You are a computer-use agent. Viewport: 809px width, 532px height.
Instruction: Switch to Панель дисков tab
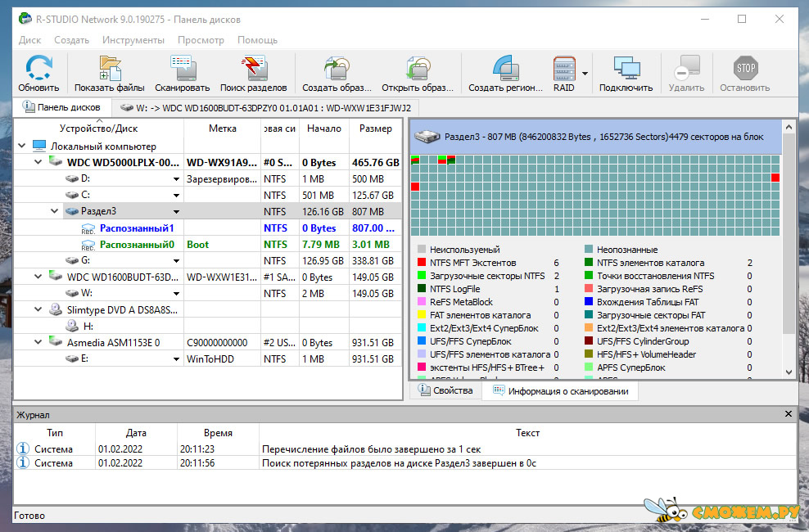[62, 107]
